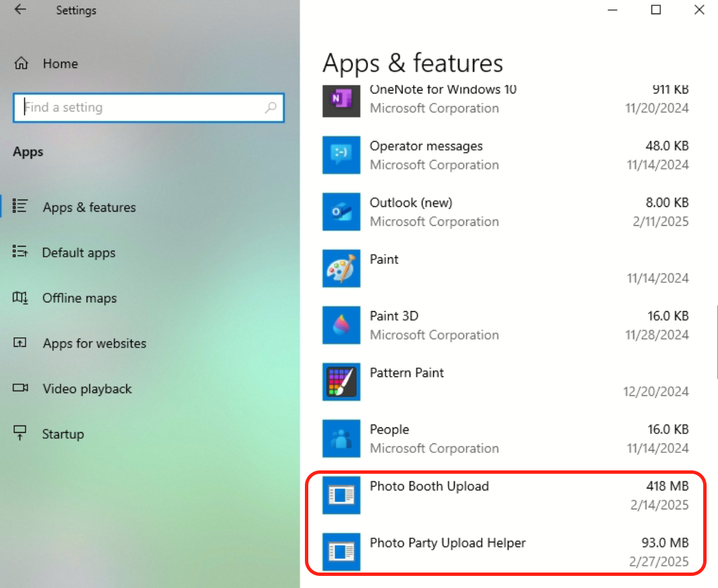Minimize the Settings window
The width and height of the screenshot is (718, 588).
(x=613, y=9)
